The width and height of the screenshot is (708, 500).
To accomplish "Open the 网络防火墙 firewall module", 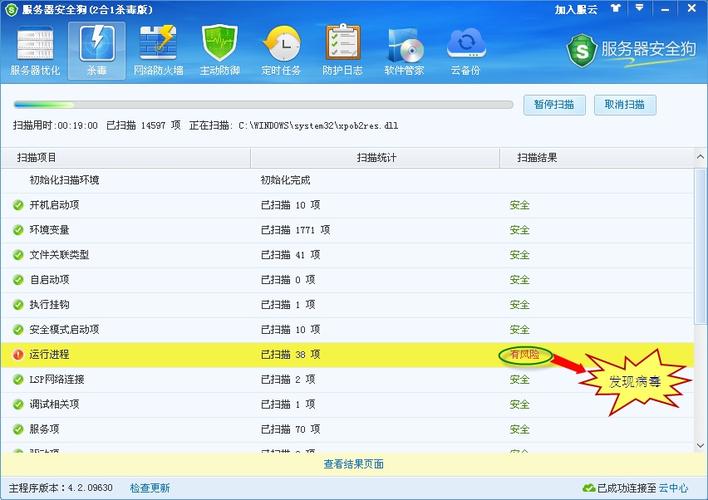I will (158, 51).
